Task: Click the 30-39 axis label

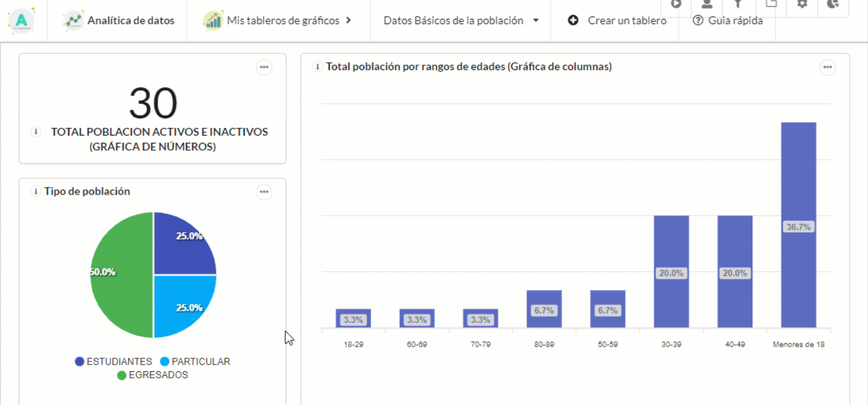Action: 671,345
